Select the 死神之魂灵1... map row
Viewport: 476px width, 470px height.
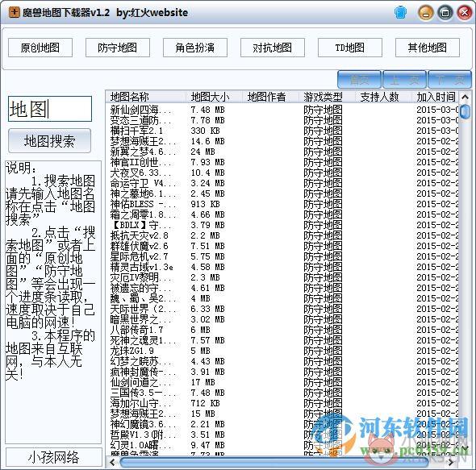[282, 340]
